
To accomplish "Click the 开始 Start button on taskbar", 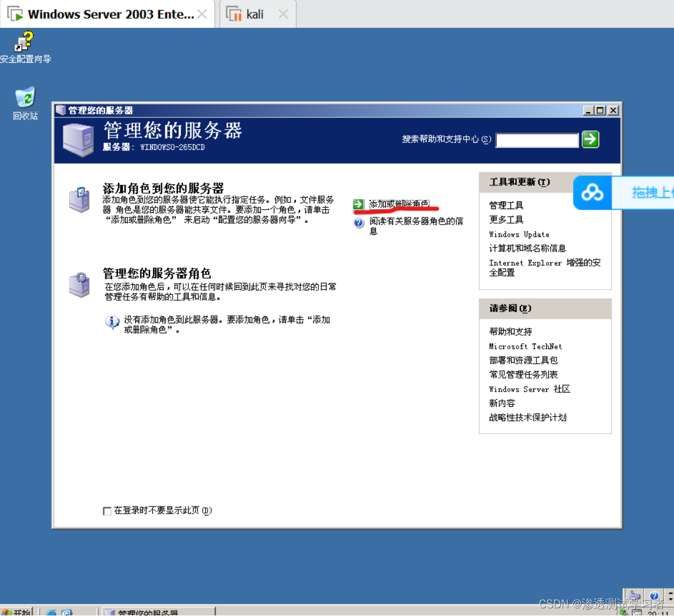I will (17, 612).
